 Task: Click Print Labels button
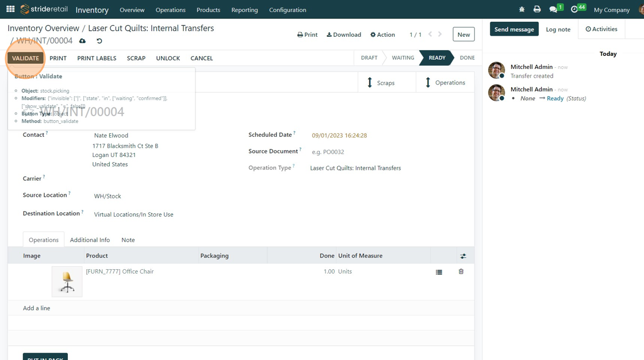point(97,58)
